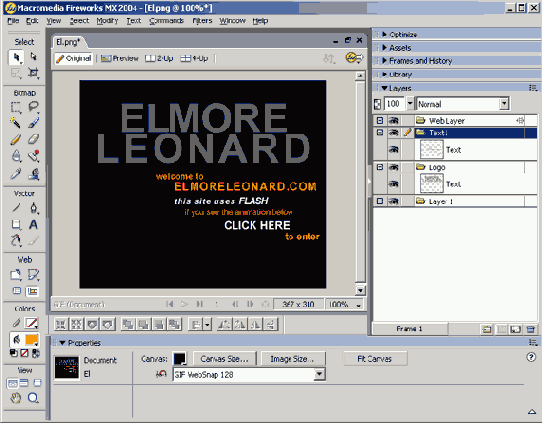The width and height of the screenshot is (542, 423).
Task: Click the Canvas Size button
Action: click(224, 359)
